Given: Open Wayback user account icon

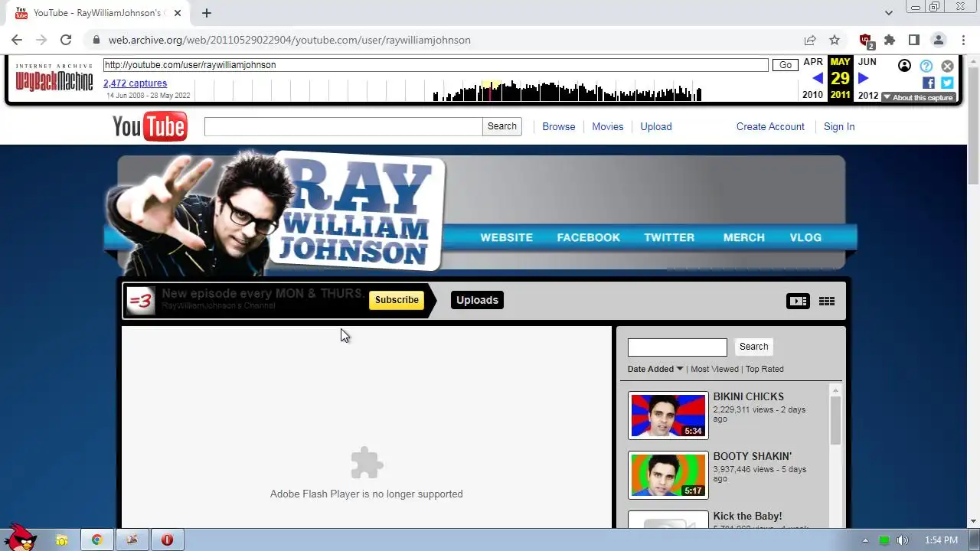Looking at the screenshot, I should click(904, 66).
